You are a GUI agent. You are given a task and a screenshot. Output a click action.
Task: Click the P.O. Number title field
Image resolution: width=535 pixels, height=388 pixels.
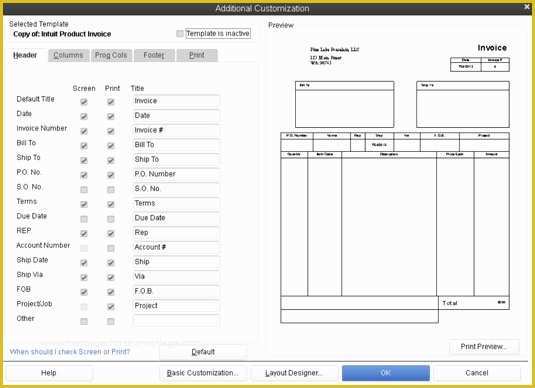176,174
